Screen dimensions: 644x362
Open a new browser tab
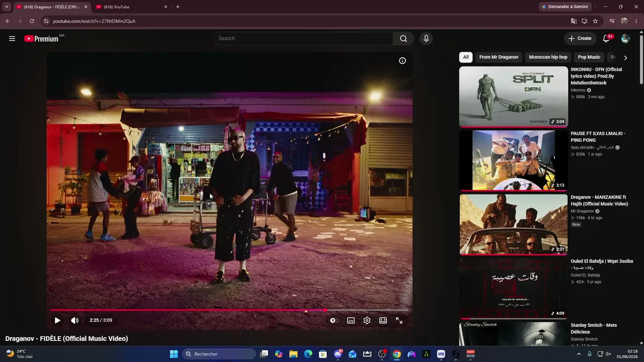tap(178, 7)
